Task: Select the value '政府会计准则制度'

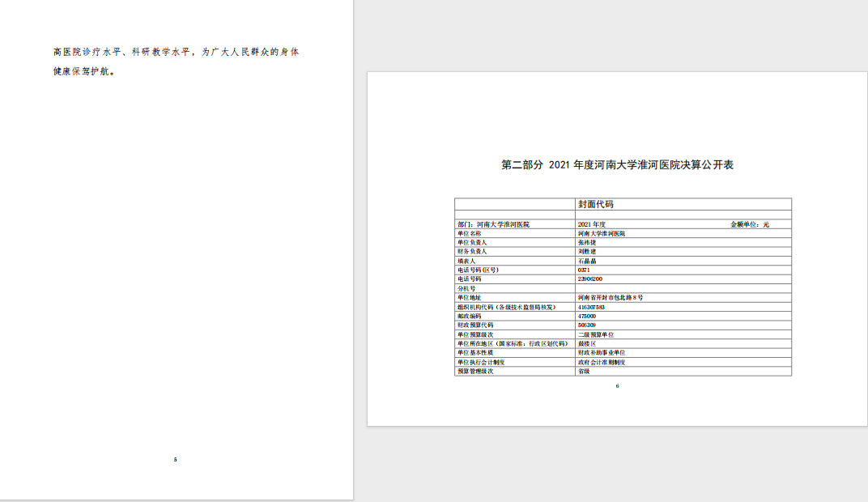Action: [x=602, y=362]
